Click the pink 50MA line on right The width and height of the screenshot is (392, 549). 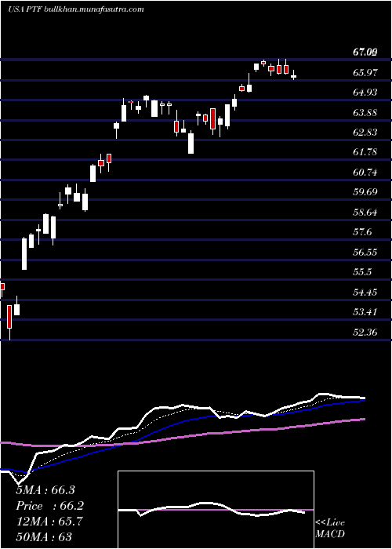click(350, 420)
